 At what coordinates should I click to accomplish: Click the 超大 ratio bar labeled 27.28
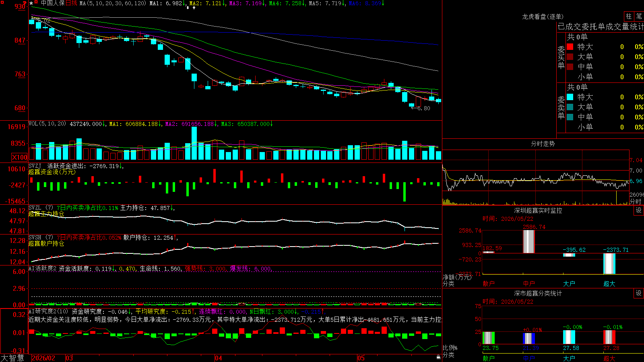tap(609, 337)
